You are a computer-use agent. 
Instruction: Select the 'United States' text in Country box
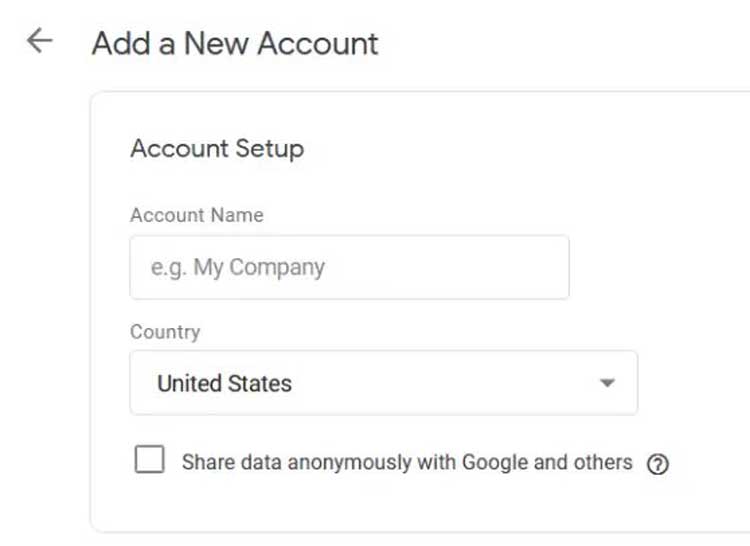(224, 383)
